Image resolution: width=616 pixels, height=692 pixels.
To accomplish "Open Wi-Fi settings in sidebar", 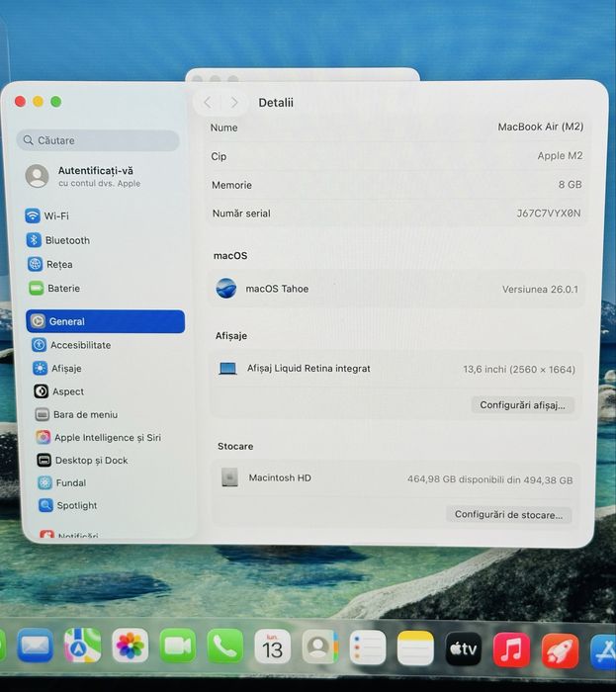I will click(47, 216).
